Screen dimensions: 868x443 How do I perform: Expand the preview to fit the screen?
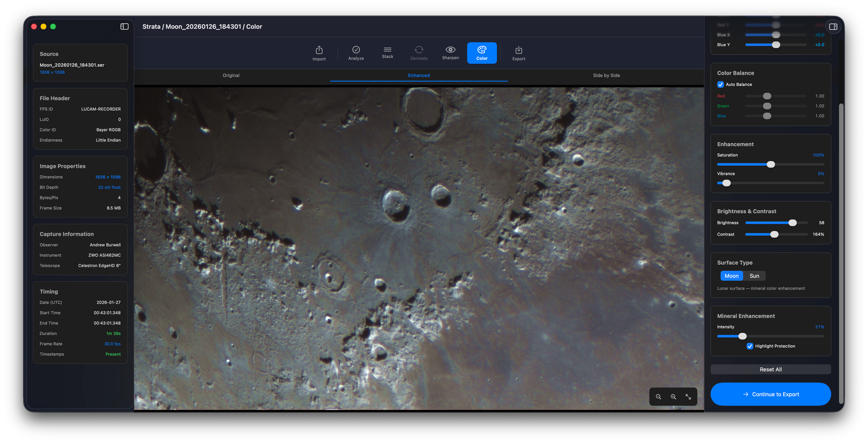tap(688, 397)
